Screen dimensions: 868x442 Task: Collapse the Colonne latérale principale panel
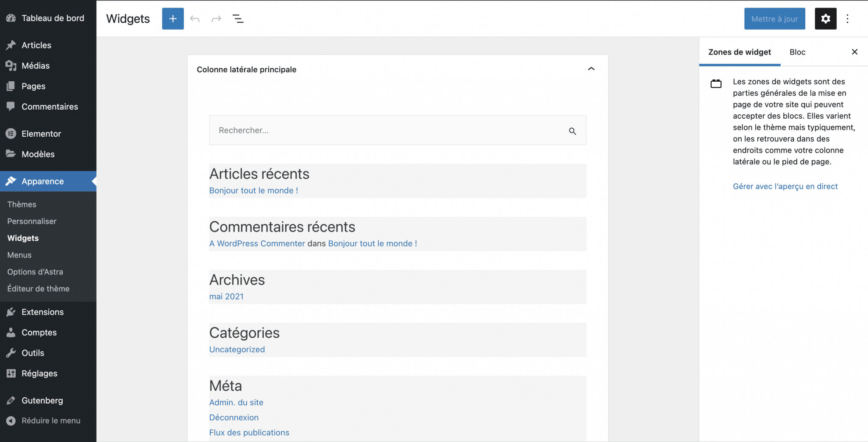tap(591, 69)
